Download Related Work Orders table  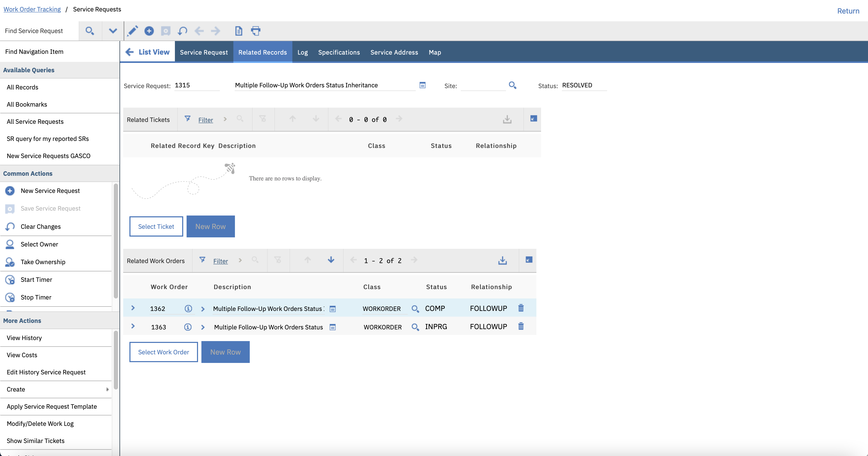tap(502, 260)
